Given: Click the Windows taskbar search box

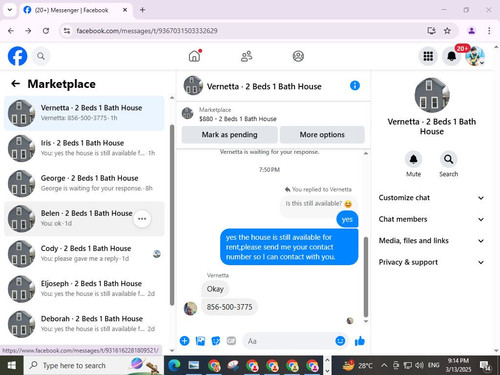Looking at the screenshot, I should tap(94, 365).
